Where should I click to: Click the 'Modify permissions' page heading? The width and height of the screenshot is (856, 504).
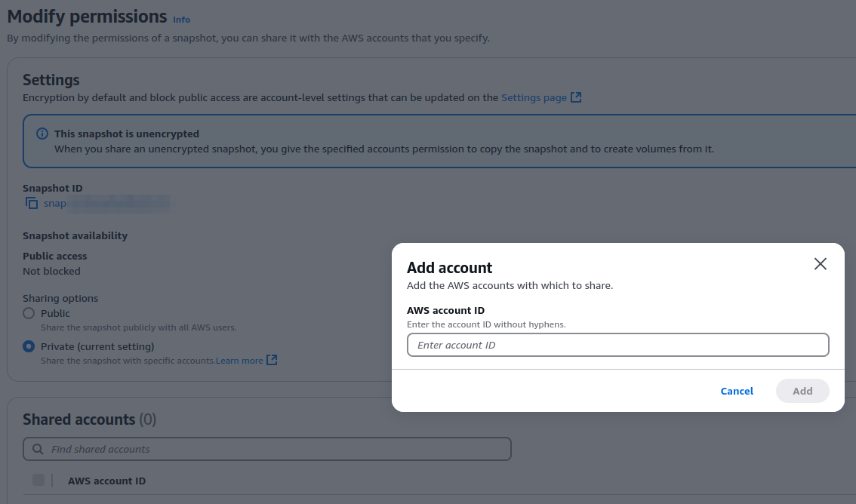click(x=87, y=17)
